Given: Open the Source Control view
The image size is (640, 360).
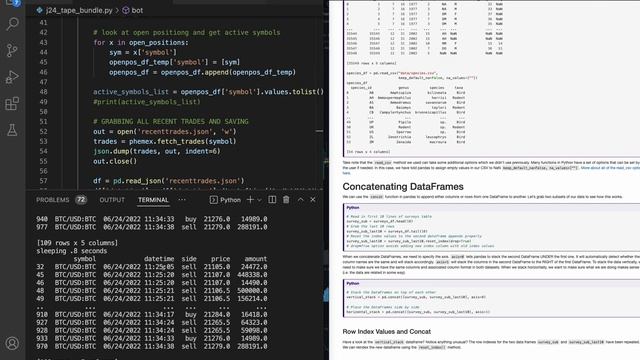Looking at the screenshot, I should coord(12,50).
